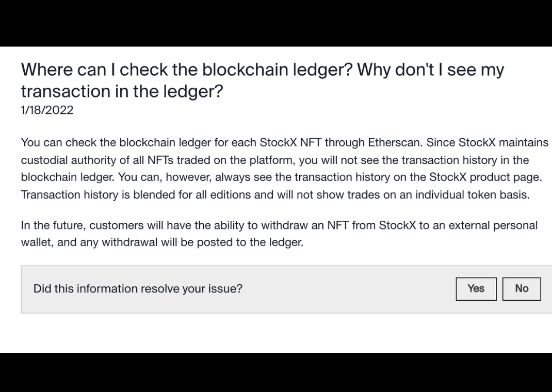552x392 pixels.
Task: Click the black bar below the article
Action: 276,372
